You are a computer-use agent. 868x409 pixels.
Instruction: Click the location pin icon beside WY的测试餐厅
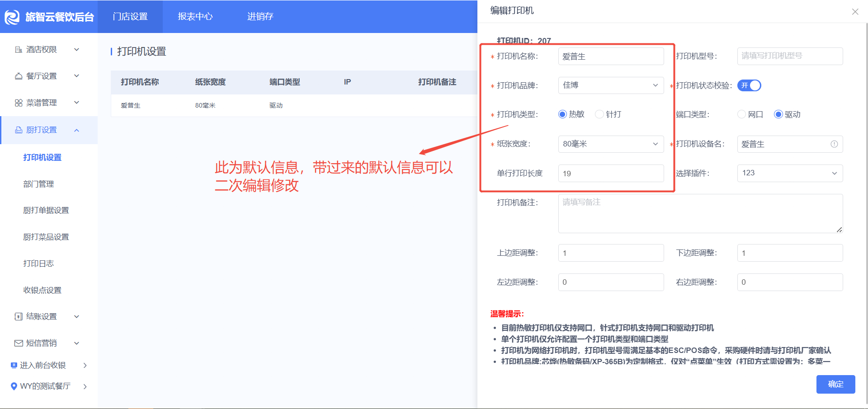14,386
